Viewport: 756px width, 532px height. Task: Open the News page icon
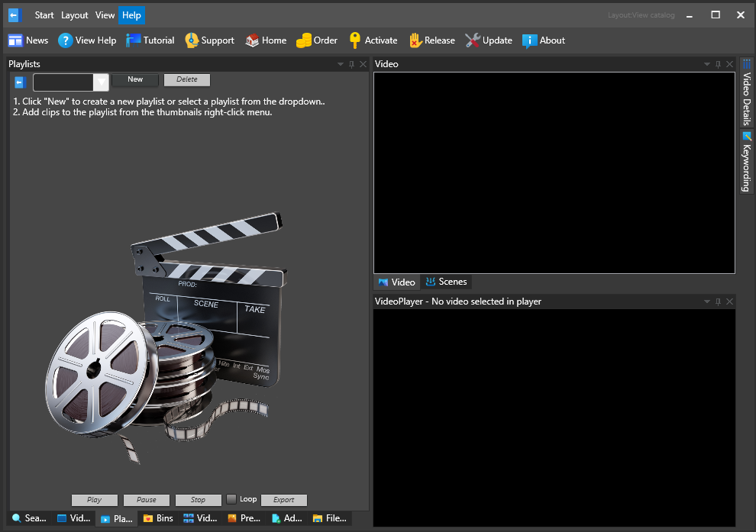(15, 40)
